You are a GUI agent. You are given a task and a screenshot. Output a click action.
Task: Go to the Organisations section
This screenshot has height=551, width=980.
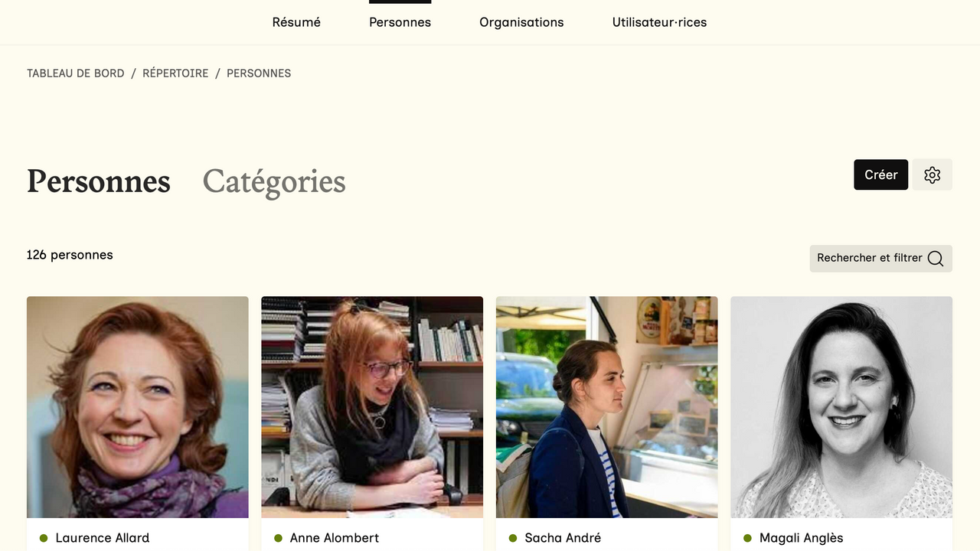tap(521, 22)
